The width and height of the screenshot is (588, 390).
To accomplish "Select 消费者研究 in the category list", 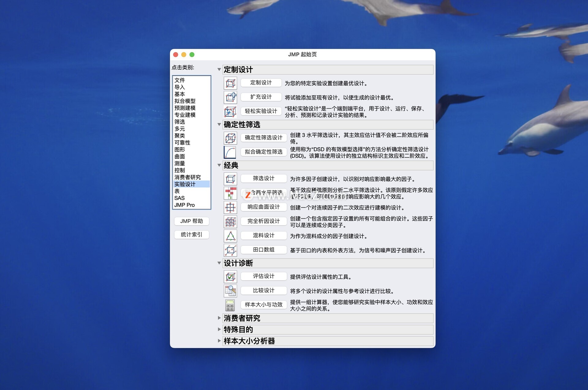I will tap(192, 177).
